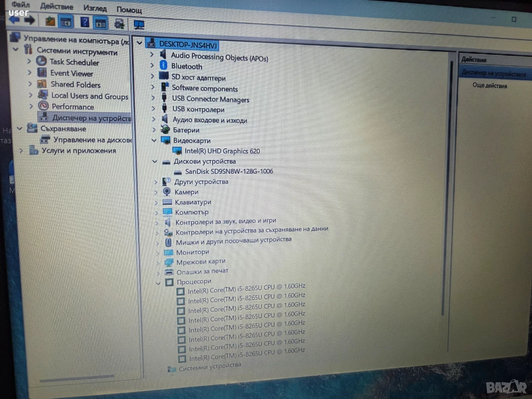
Task: Click the Local Users and Groups icon
Action: [x=43, y=95]
